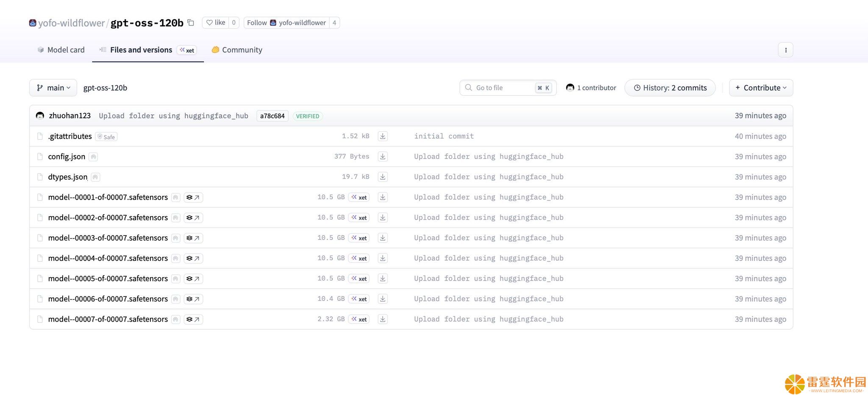The width and height of the screenshot is (868, 395).
Task: Open History: 2 commits
Action: (670, 88)
